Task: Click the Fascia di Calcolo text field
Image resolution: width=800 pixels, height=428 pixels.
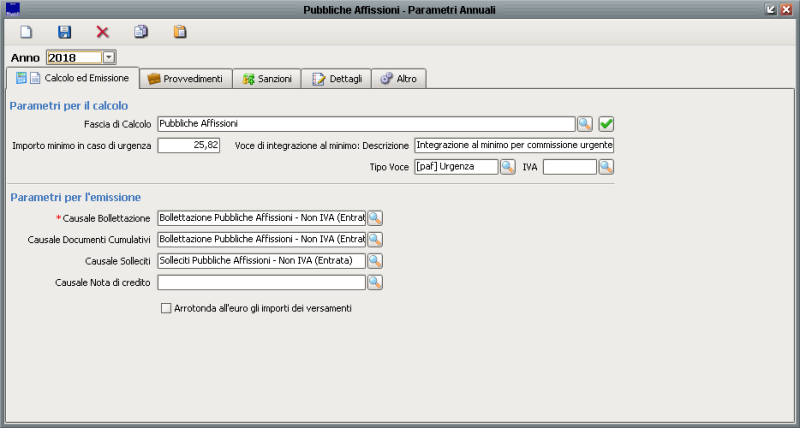Action: point(366,124)
